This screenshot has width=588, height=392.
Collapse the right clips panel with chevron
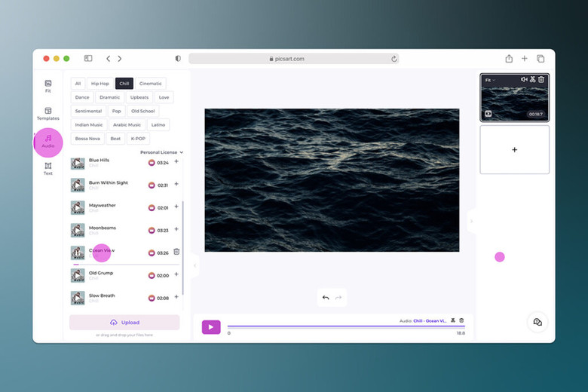click(472, 221)
